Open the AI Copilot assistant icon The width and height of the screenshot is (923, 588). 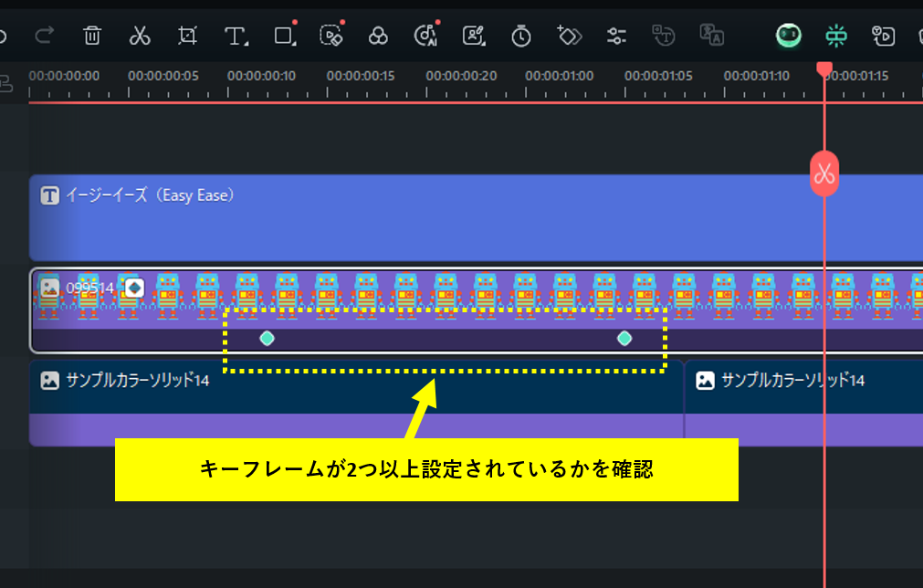click(790, 37)
